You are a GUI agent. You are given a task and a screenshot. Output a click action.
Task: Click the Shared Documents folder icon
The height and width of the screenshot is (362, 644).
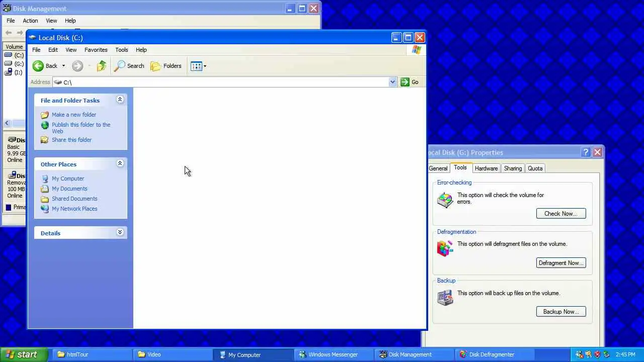45,199
